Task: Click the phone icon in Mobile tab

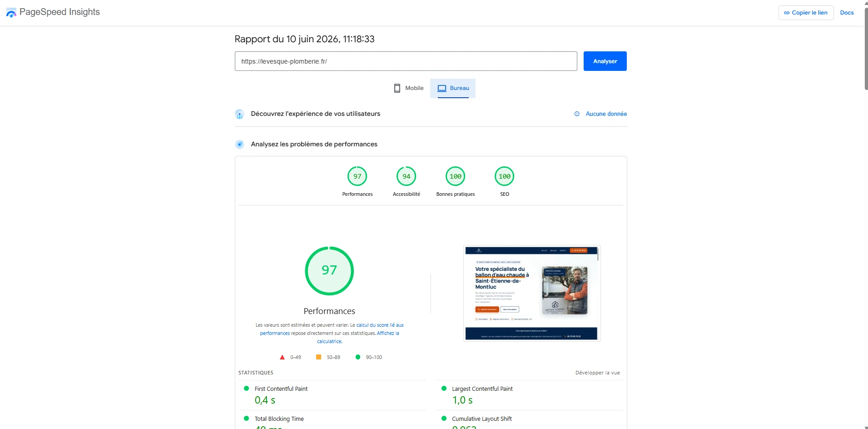Action: [x=397, y=88]
